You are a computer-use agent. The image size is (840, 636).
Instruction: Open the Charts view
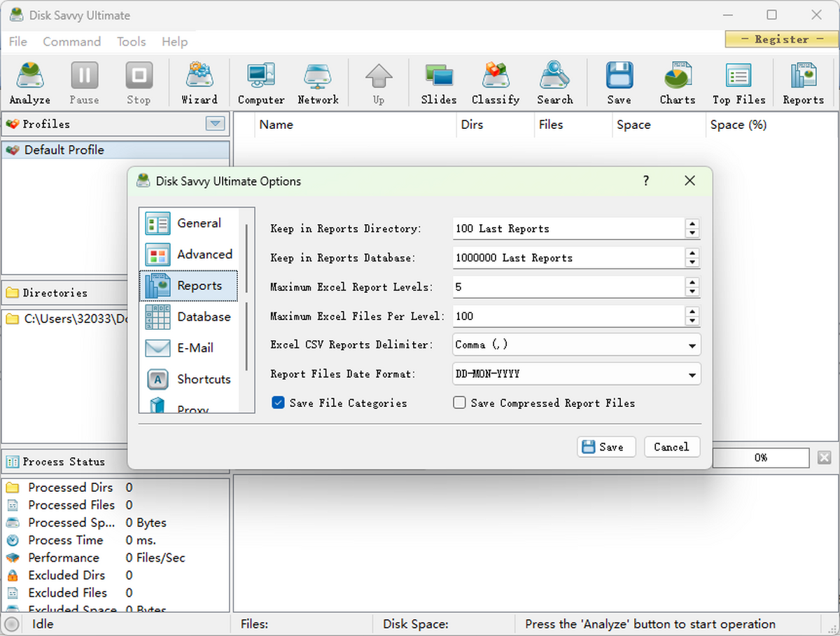tap(677, 82)
